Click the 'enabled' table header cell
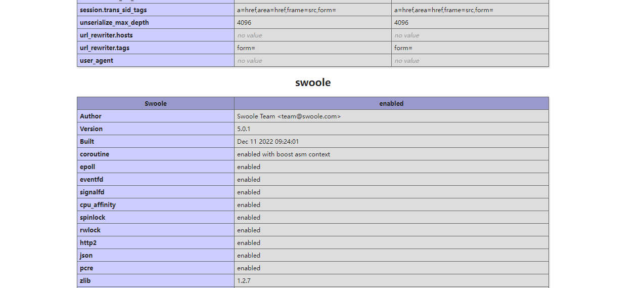644x288 pixels. (x=391, y=103)
